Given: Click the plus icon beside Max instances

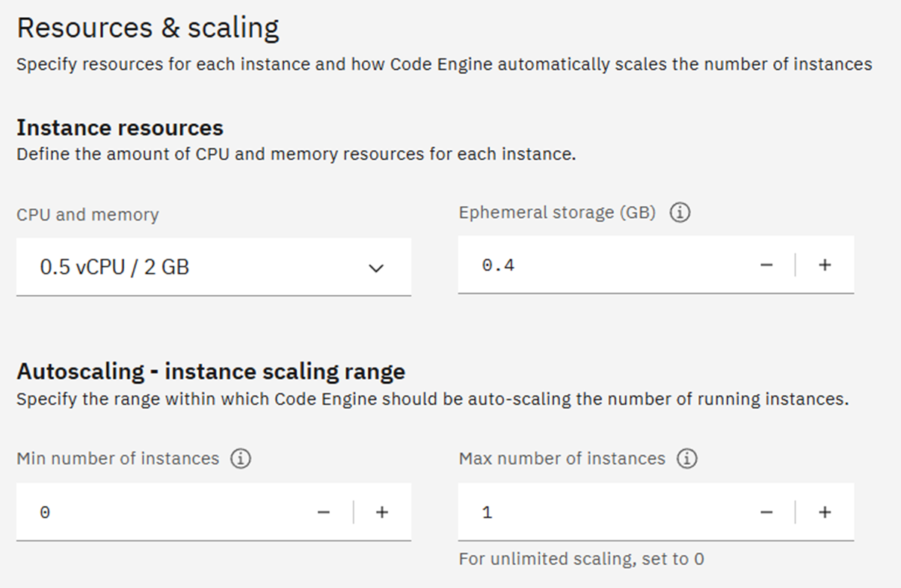Looking at the screenshot, I should pos(825,512).
